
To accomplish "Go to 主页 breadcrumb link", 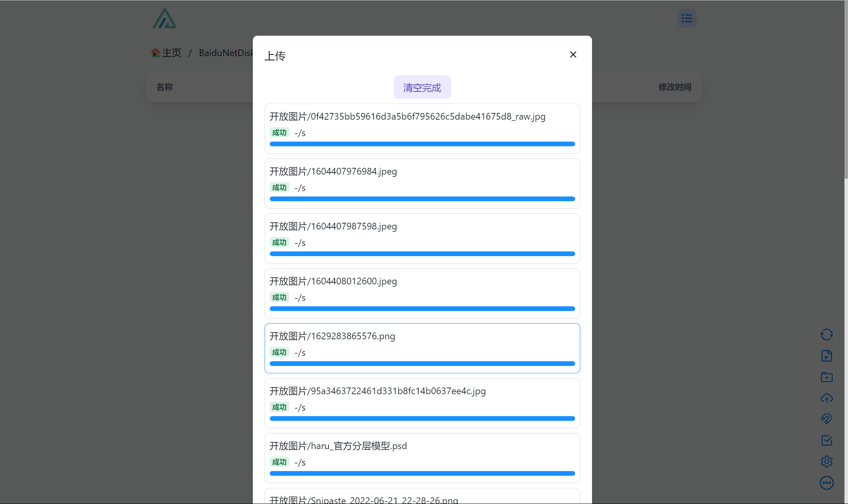I will click(172, 53).
